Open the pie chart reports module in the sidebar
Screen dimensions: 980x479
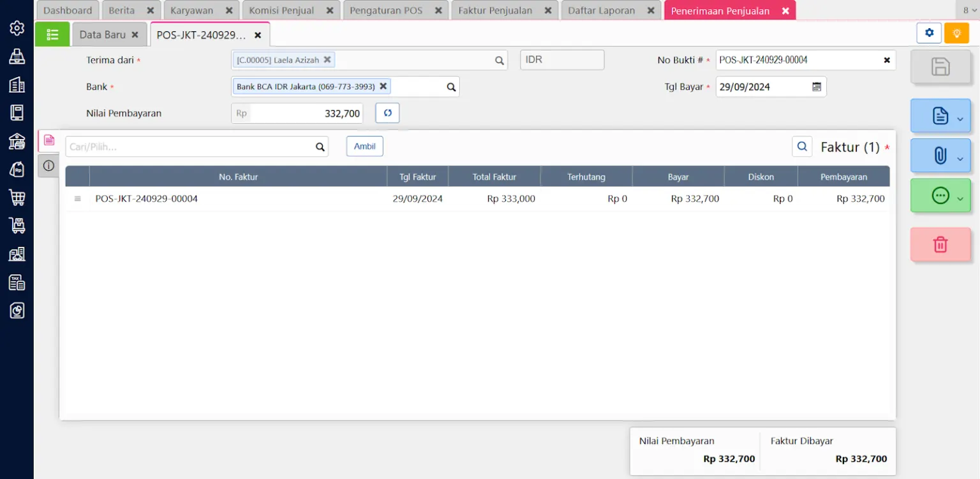pos(17,310)
